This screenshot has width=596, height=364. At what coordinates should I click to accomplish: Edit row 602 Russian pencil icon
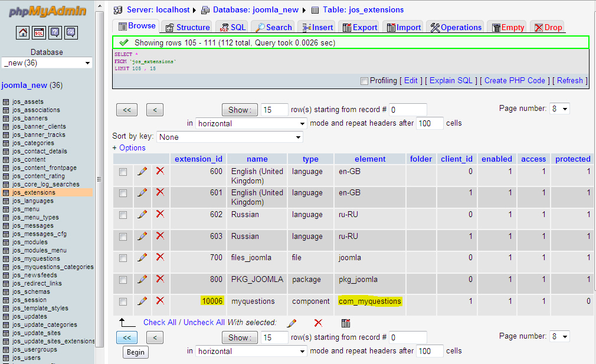coord(142,214)
